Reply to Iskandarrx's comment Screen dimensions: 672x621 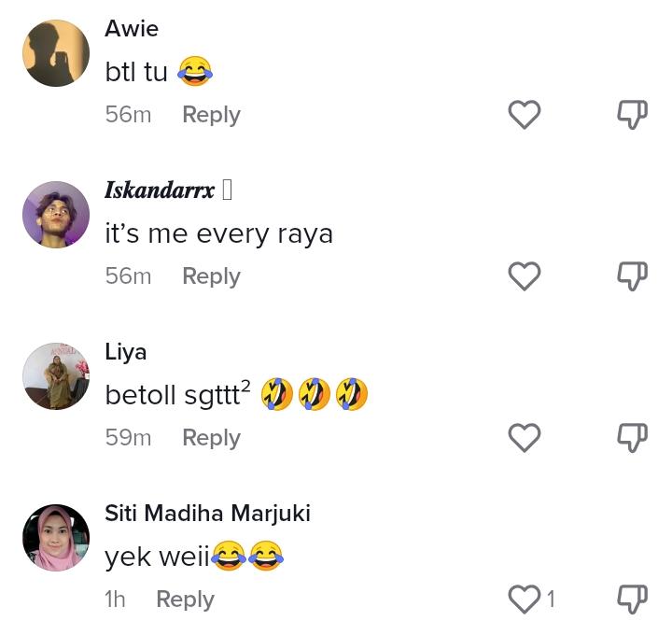point(211,276)
